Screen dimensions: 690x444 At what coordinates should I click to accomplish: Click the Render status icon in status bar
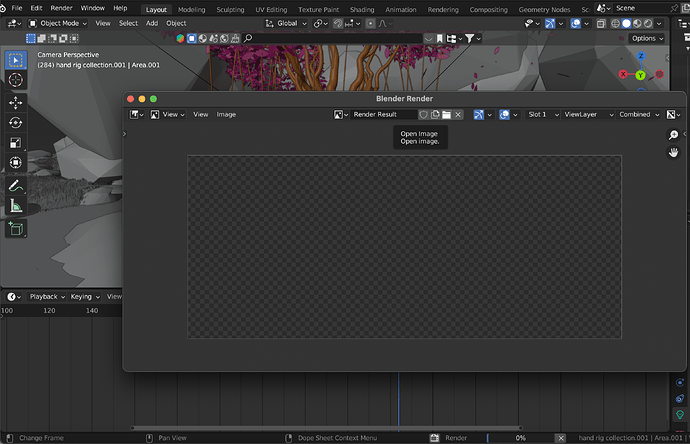(434, 438)
